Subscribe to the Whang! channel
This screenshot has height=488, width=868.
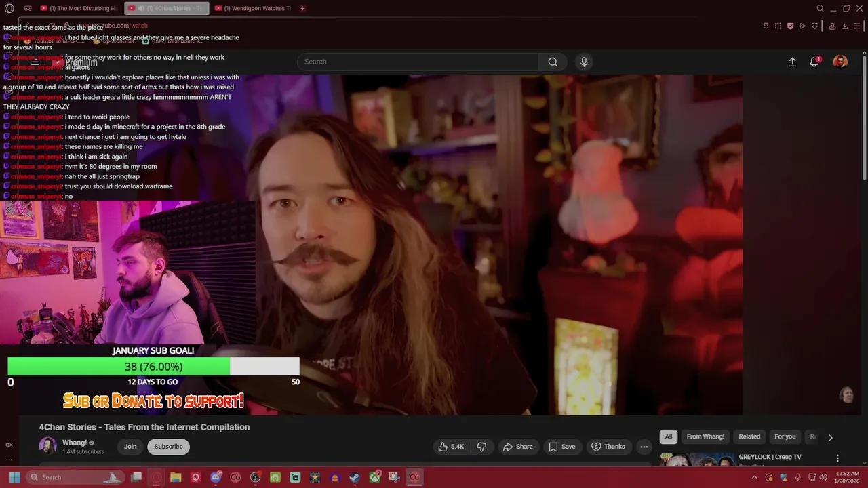coord(168,447)
